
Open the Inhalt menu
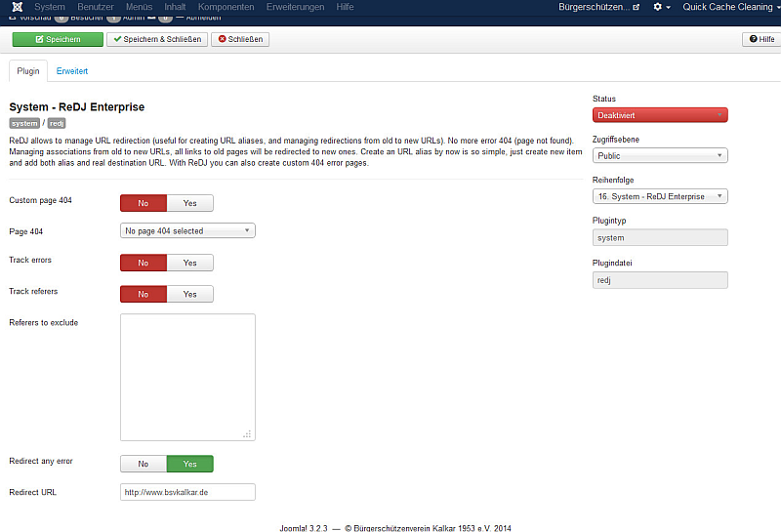coord(175,7)
